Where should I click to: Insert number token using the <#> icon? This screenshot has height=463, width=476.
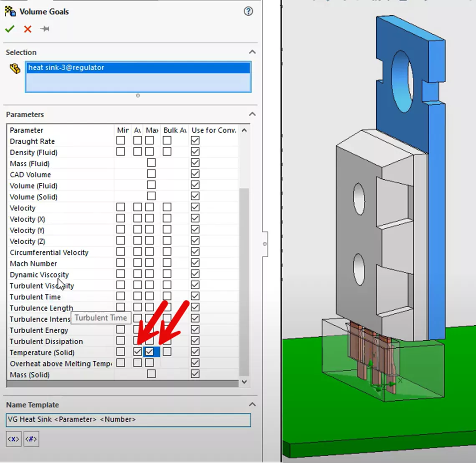coord(31,439)
